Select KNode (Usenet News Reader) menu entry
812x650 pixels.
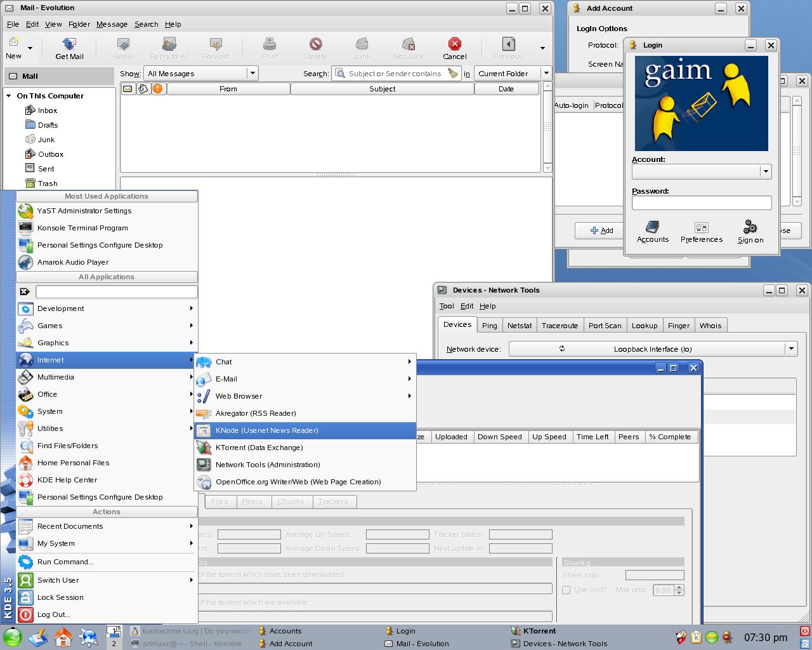coord(305,430)
